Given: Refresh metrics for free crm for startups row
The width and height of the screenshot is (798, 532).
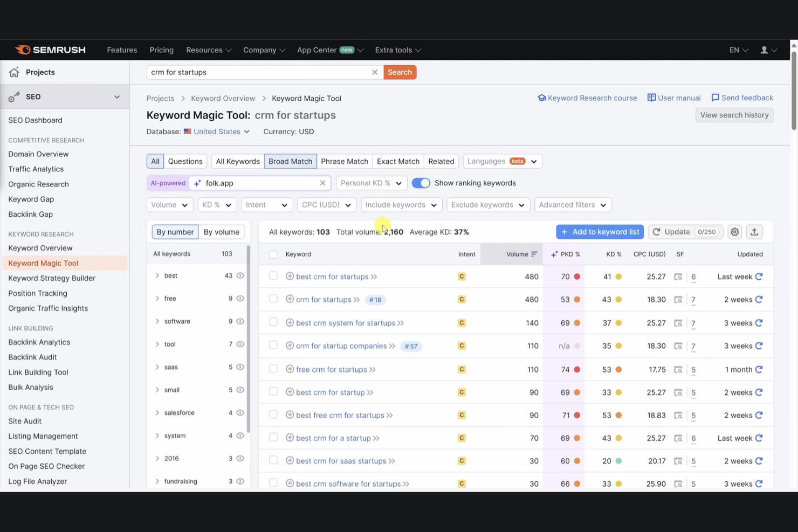Looking at the screenshot, I should click(760, 369).
